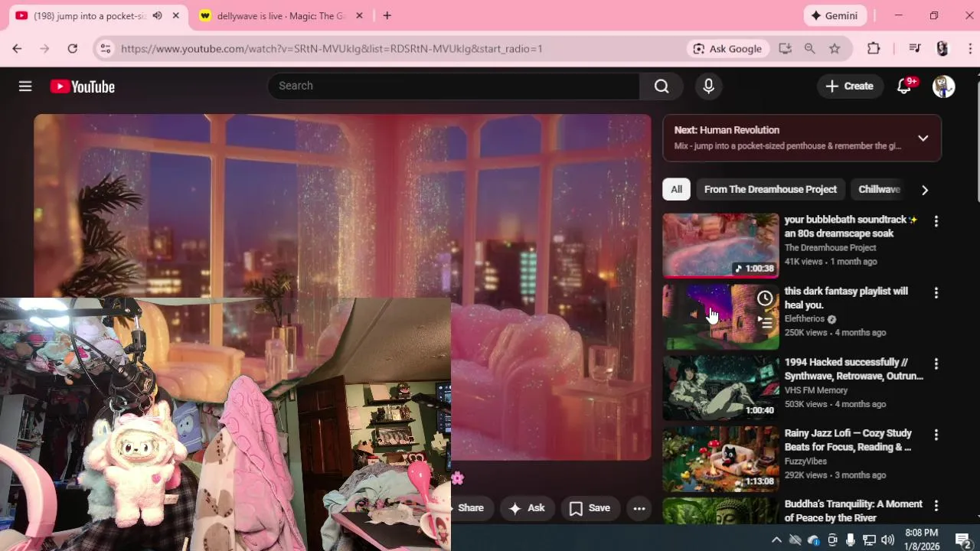Open more actions ellipsis below the video
Screen dimensions: 980x551
coord(639,508)
